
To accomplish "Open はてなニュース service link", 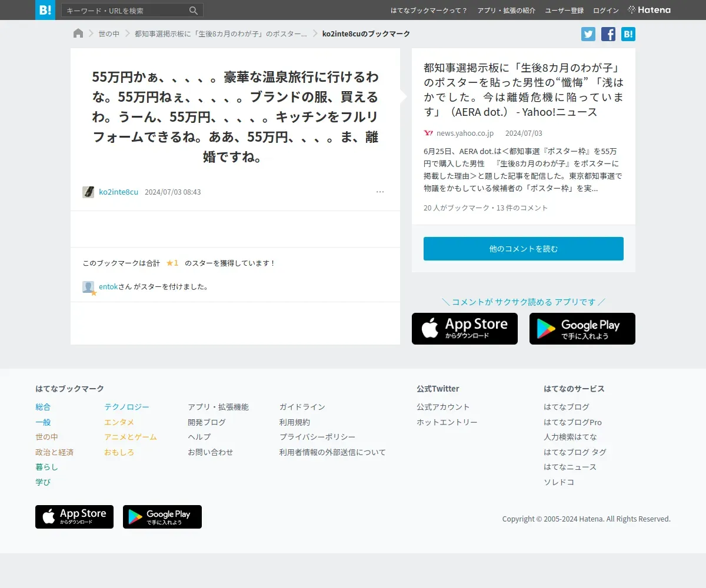I will click(x=570, y=467).
